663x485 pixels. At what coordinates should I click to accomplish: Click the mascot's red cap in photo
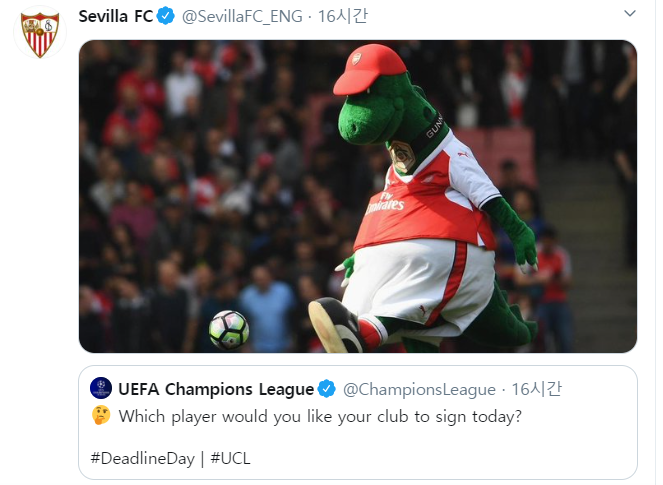point(368,70)
